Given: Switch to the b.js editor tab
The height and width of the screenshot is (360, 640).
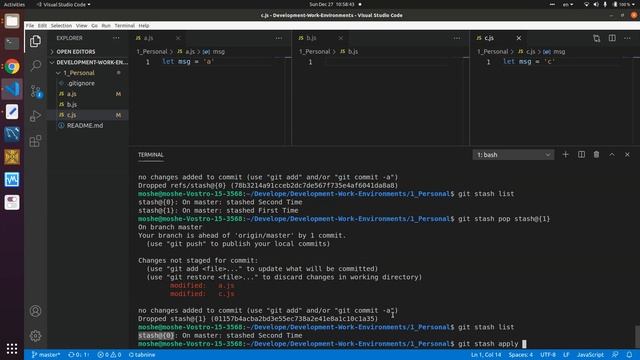Looking at the screenshot, I should coord(311,38).
